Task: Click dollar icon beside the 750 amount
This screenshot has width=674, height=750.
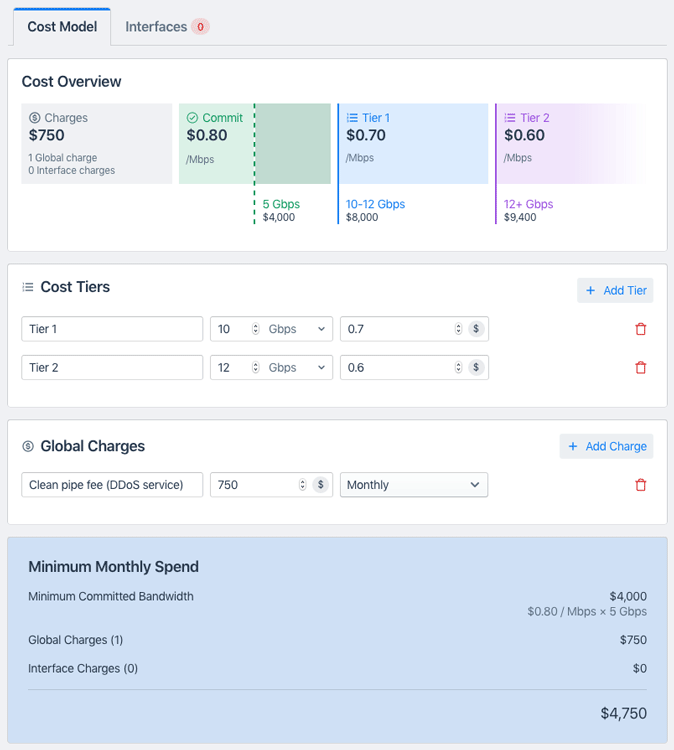Action: coord(320,485)
